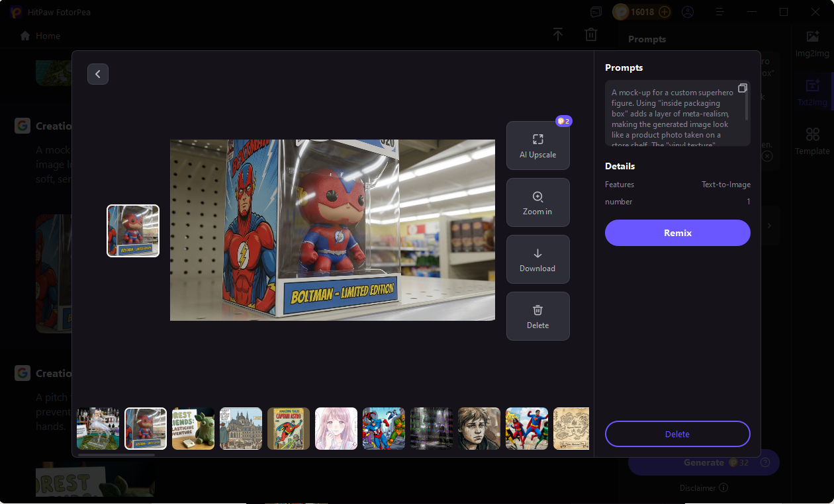Open the account profile icon
The height and width of the screenshot is (504, 834).
688,12
